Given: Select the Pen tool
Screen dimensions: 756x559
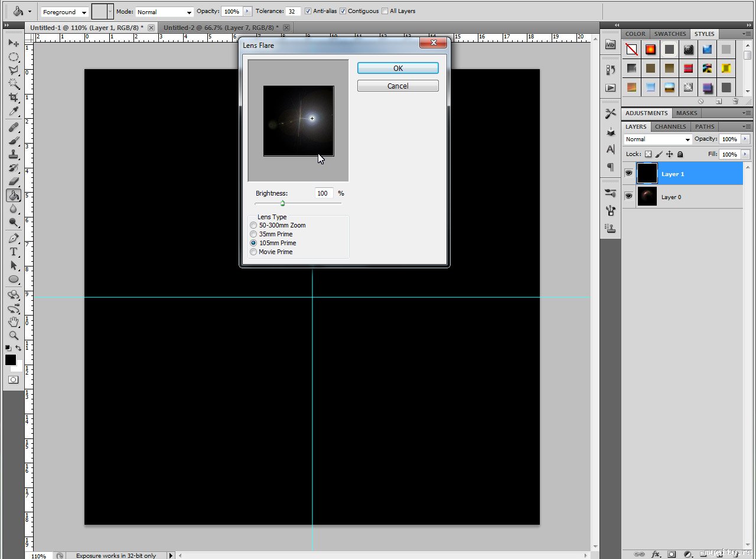Looking at the screenshot, I should (13, 238).
